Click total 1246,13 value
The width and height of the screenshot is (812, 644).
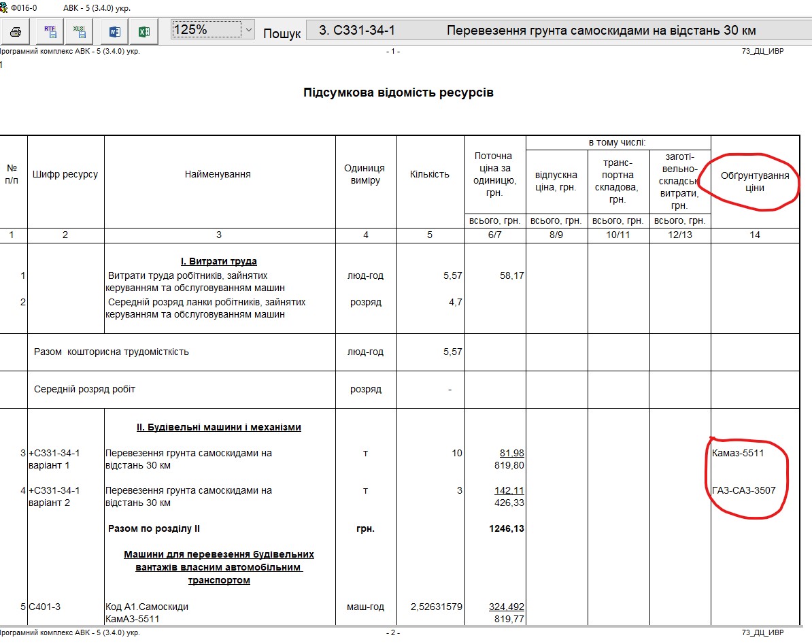pyautogui.click(x=507, y=529)
